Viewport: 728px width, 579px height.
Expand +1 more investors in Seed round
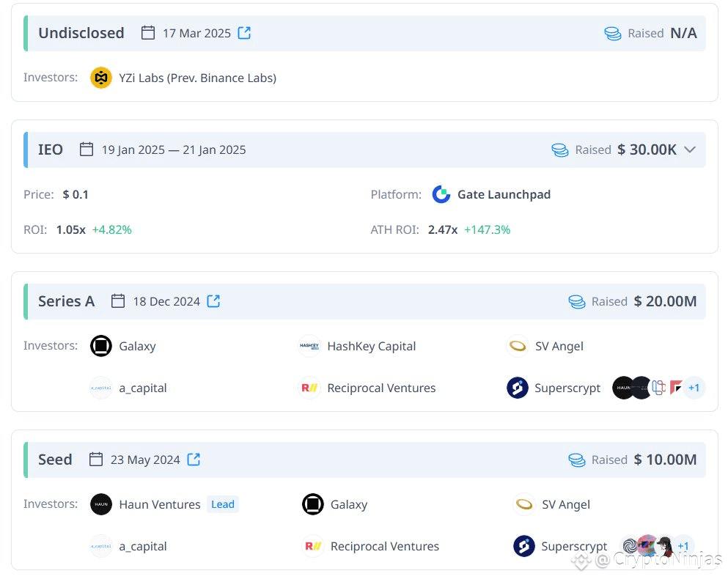[683, 546]
